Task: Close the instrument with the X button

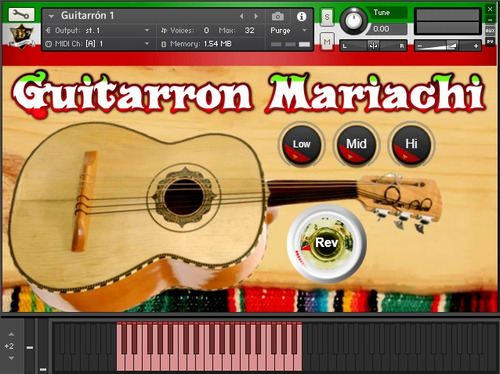Action: [490, 9]
